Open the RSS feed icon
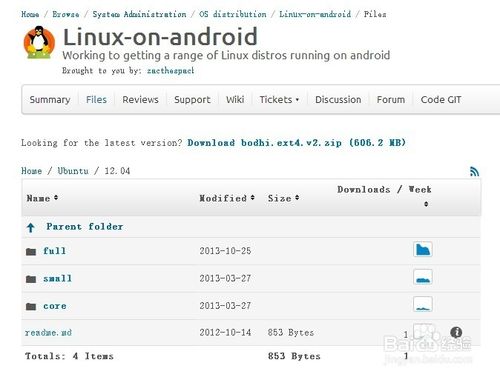Image resolution: width=500 pixels, height=377 pixels. coord(474,171)
